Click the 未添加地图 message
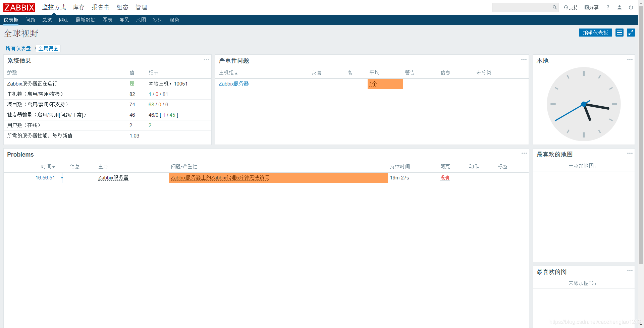The image size is (644, 328). (x=583, y=166)
